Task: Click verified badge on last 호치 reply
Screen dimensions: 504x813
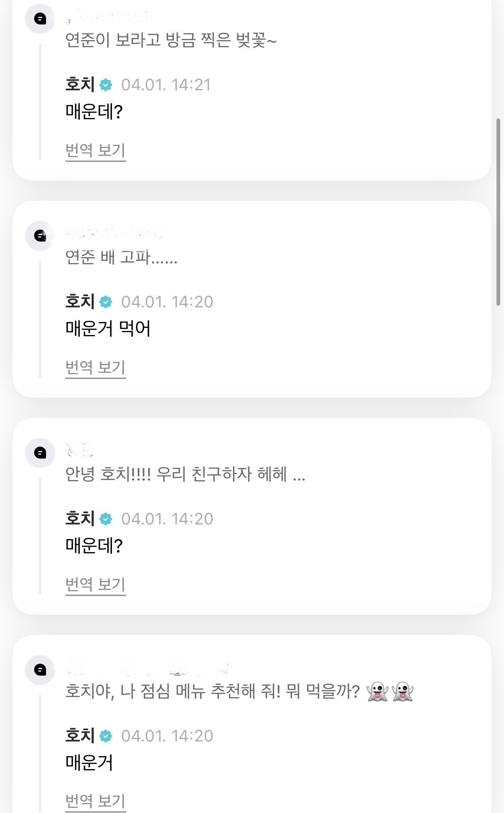Action: coord(106,736)
